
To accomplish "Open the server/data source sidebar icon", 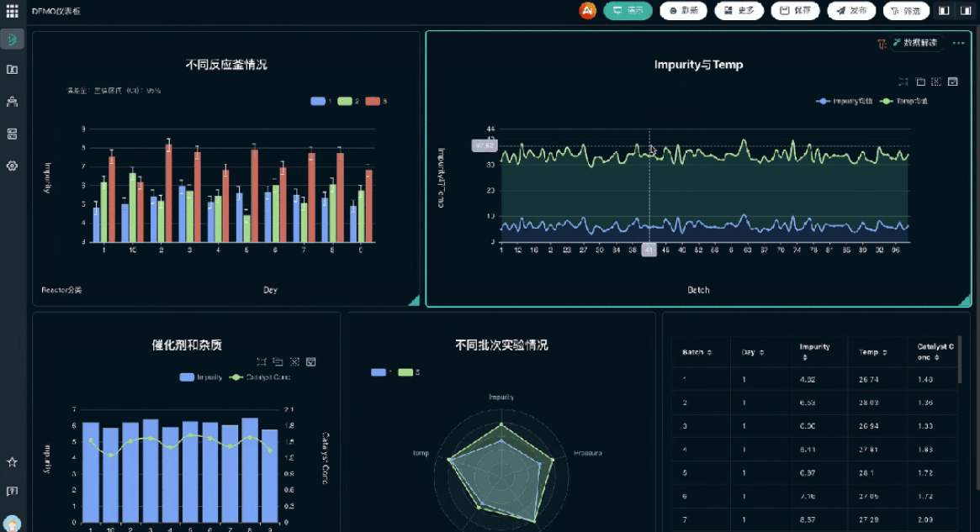I will click(x=12, y=134).
